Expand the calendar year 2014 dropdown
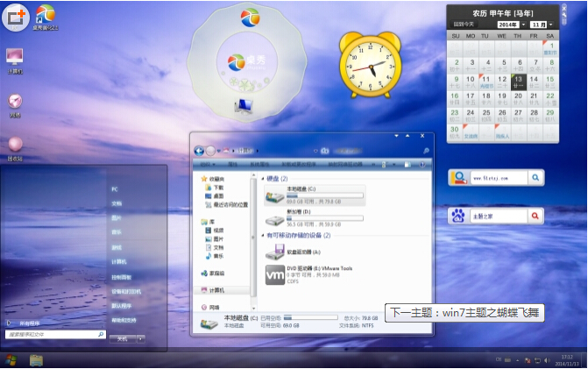Image resolution: width=588 pixels, height=369 pixels. click(522, 25)
